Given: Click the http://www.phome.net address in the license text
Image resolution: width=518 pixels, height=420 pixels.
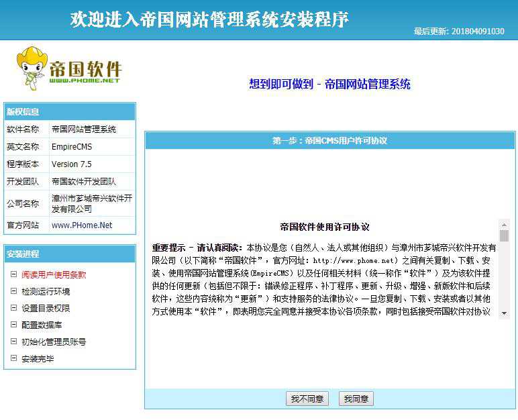Looking at the screenshot, I should click(x=353, y=260).
